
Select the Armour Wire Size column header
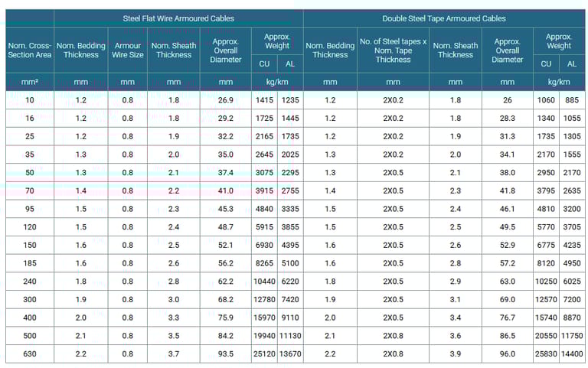point(128,50)
